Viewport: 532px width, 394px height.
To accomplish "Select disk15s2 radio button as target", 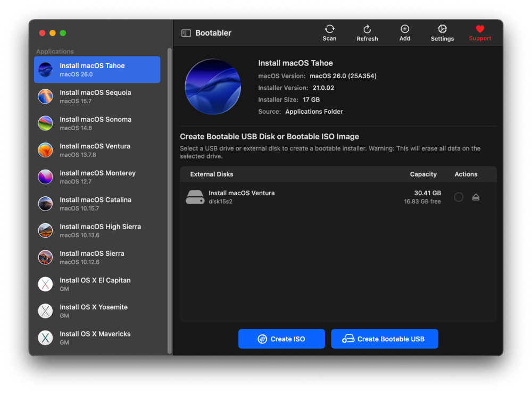I will (x=459, y=197).
